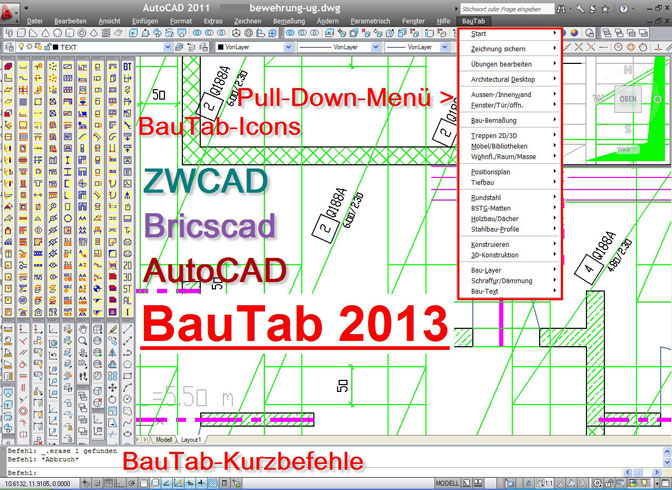Click the MODELL status bar button
The height and width of the screenshot is (490, 672).
pyautogui.click(x=447, y=484)
